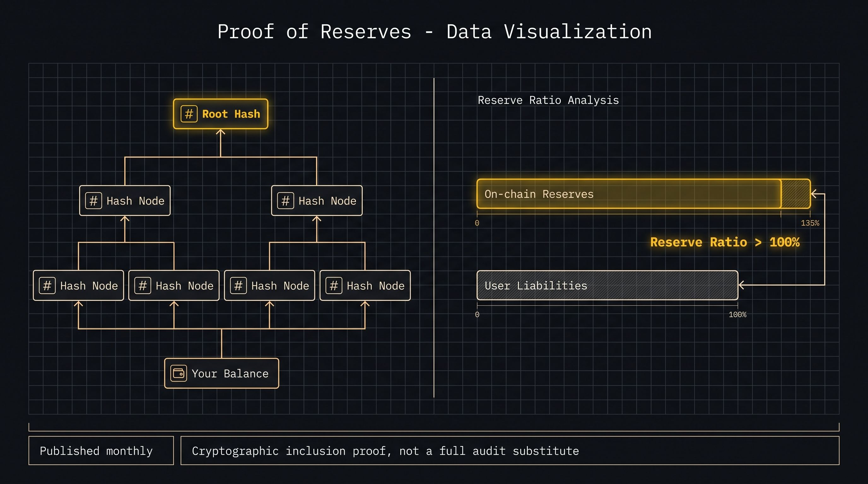Select the Your Balance label
Screen dimensions: 868x484
tap(230, 373)
